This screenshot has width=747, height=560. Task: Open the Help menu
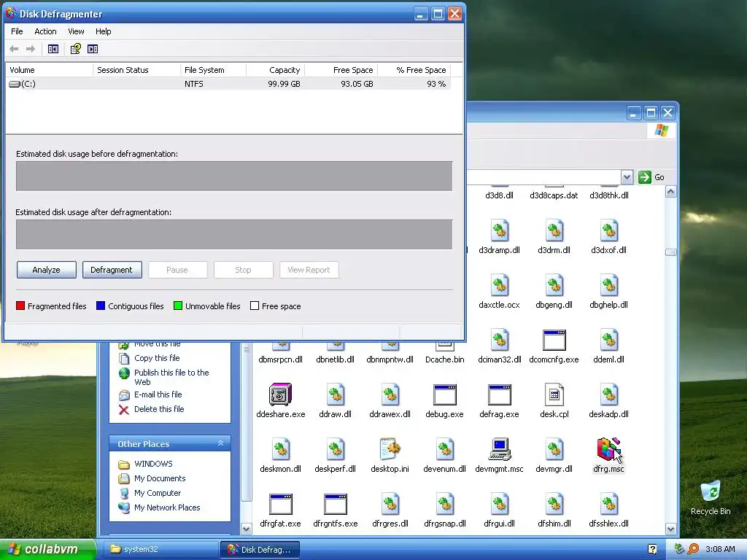tap(103, 31)
